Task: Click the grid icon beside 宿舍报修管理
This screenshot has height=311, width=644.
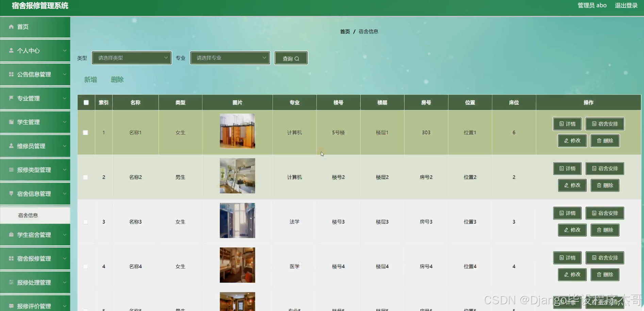Action: click(x=11, y=258)
